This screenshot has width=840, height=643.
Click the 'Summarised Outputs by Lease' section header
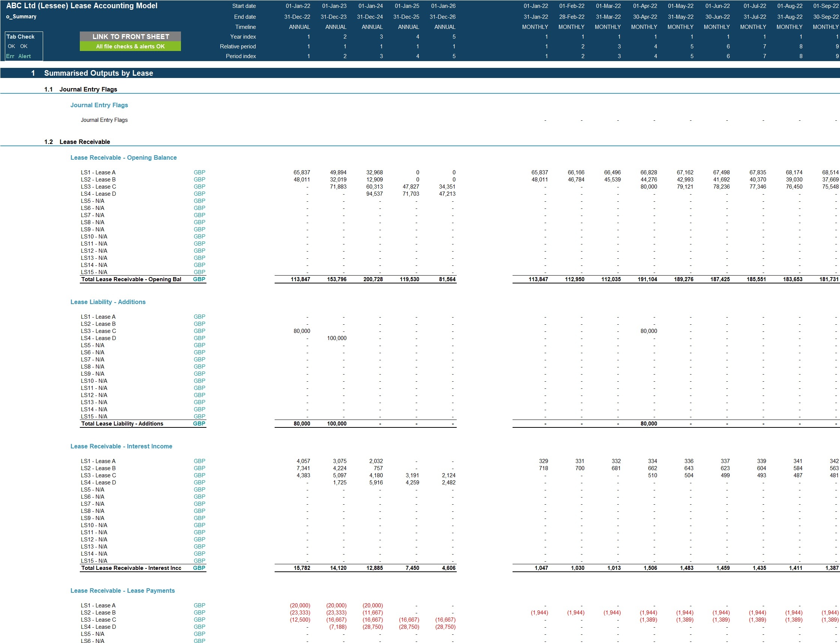[99, 73]
